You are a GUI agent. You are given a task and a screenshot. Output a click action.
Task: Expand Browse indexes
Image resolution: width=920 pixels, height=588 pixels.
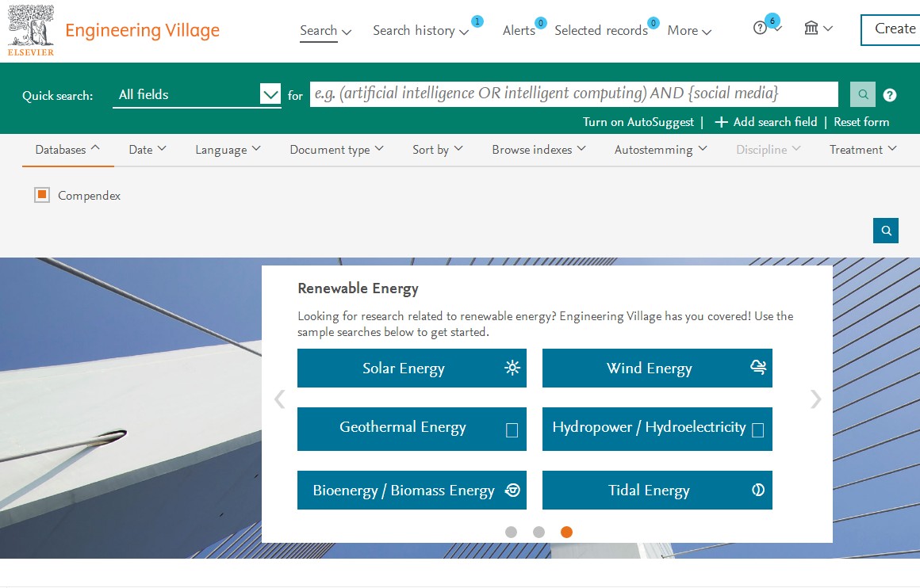(x=539, y=150)
